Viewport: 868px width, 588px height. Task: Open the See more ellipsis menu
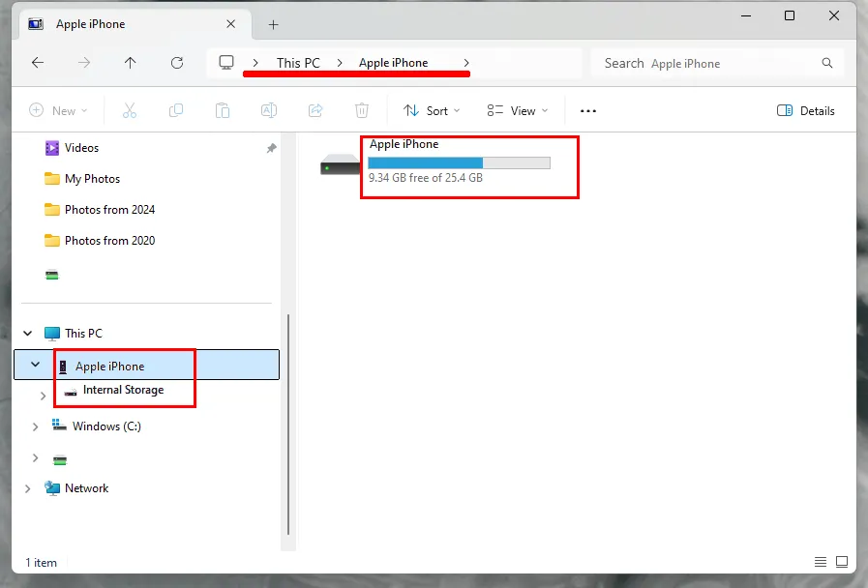tap(588, 111)
